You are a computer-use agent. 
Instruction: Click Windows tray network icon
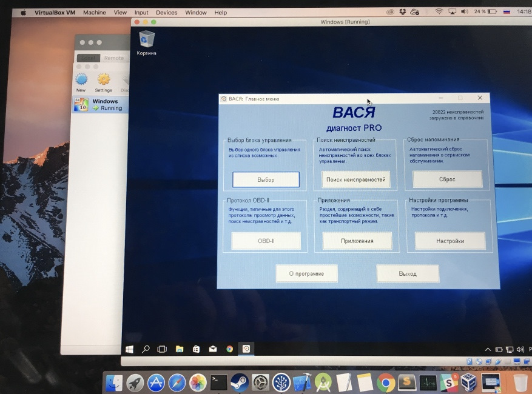tap(510, 349)
